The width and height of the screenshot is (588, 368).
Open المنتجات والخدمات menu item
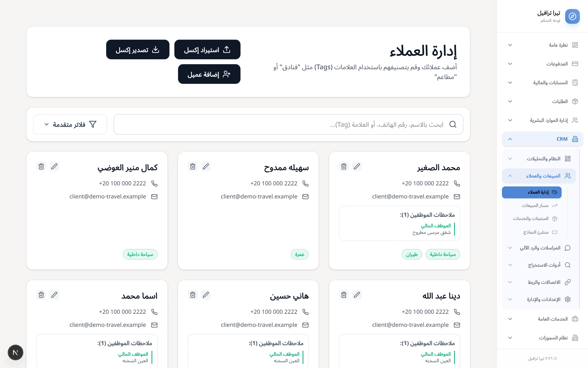click(x=532, y=219)
